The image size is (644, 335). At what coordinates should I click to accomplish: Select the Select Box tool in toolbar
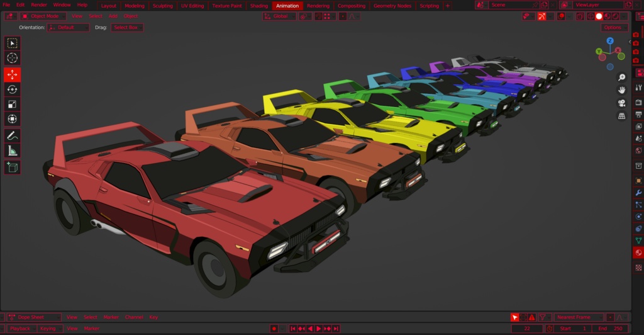point(13,43)
